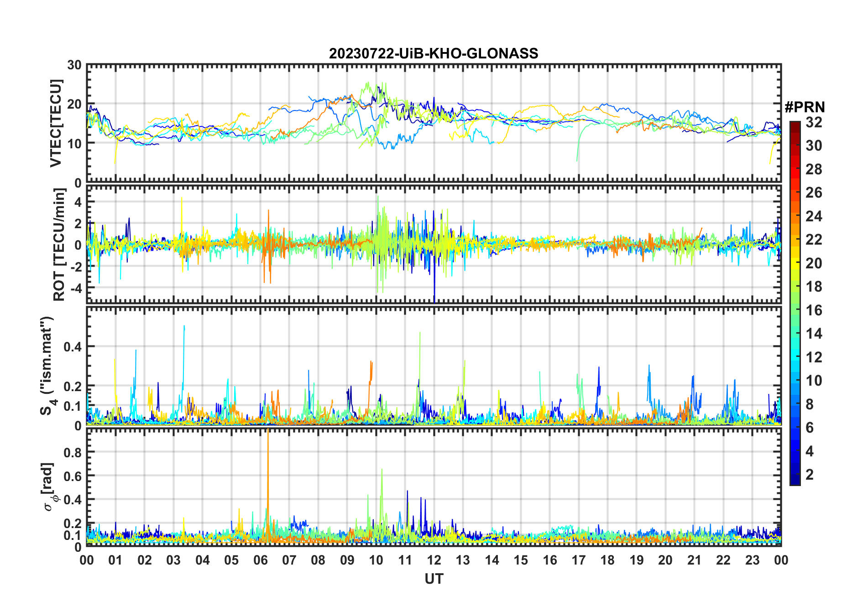Click colorbar tick label "32"

click(814, 122)
